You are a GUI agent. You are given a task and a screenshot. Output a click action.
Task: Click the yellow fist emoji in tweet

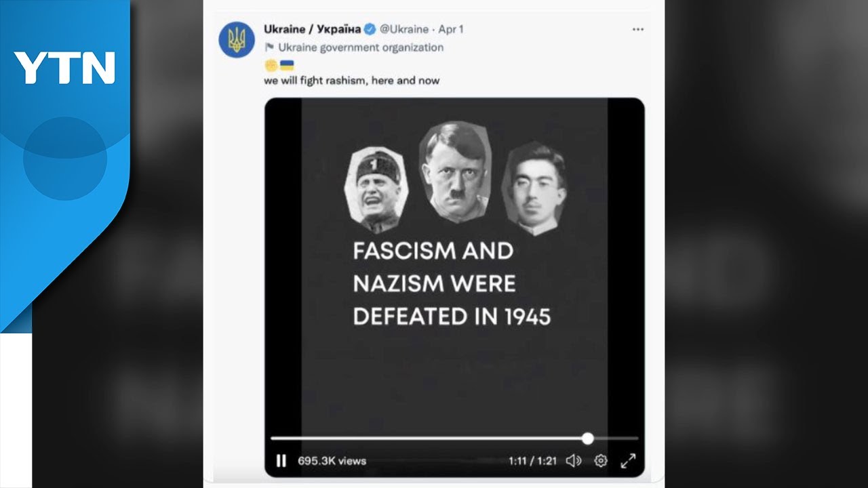click(271, 65)
